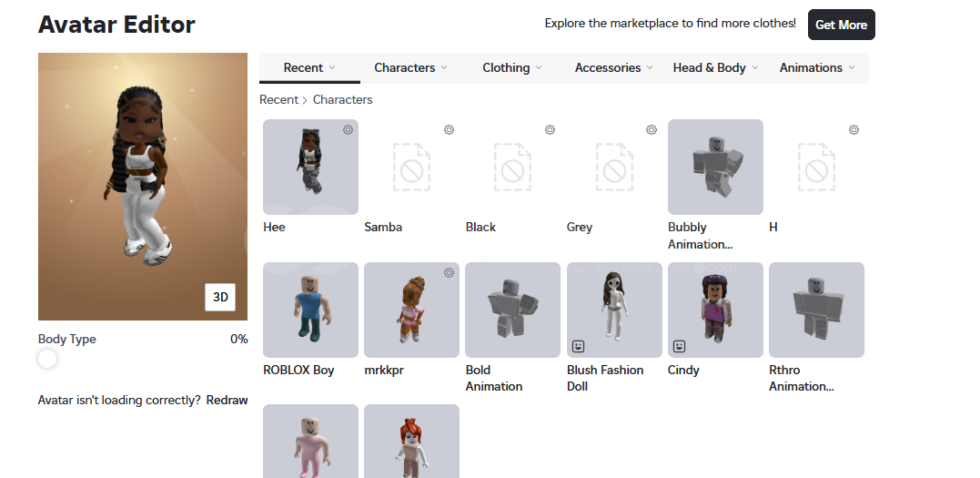The image size is (980, 478).
Task: Switch to the Characters tab
Action: coord(410,67)
